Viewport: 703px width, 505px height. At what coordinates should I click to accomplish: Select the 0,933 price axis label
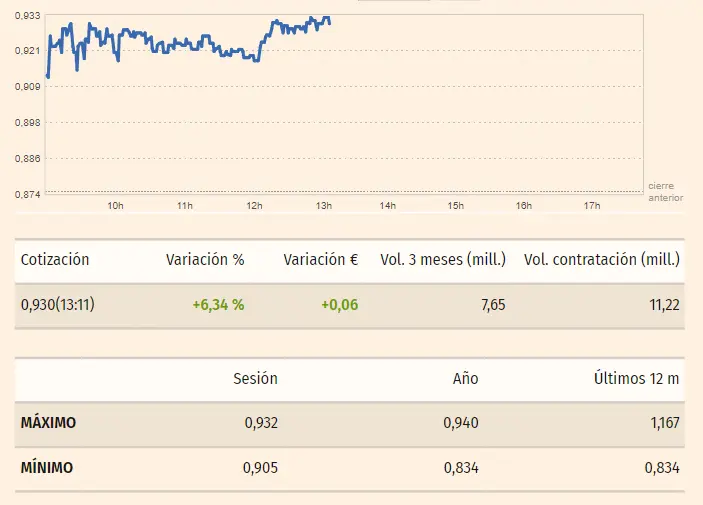pos(27,15)
